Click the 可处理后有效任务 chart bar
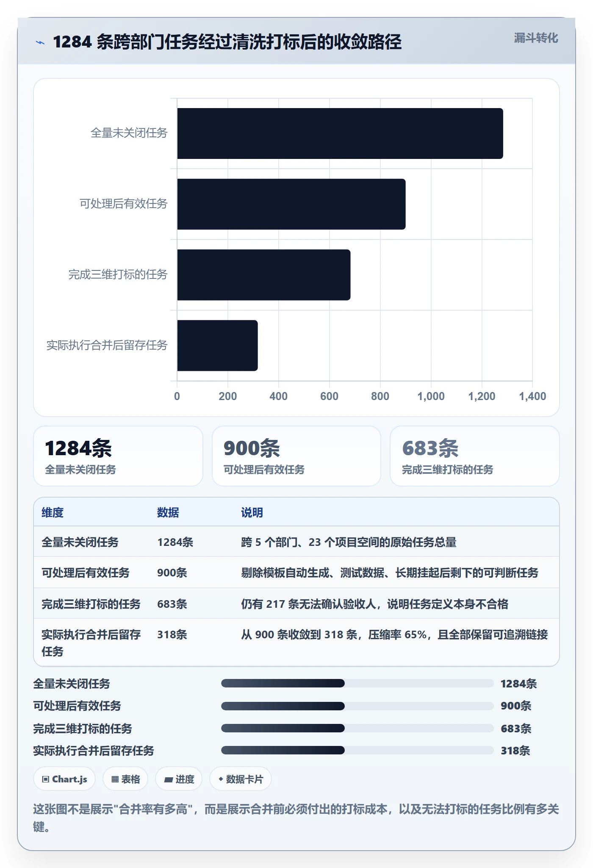The height and width of the screenshot is (868, 593). click(291, 204)
